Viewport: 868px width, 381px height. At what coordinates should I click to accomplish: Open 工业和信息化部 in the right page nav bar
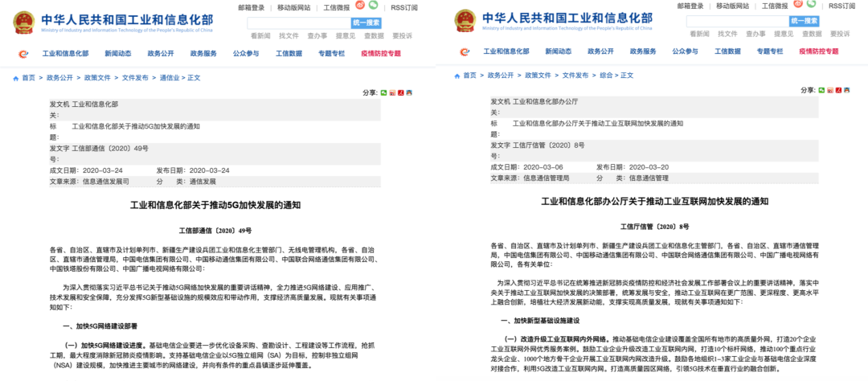(506, 51)
